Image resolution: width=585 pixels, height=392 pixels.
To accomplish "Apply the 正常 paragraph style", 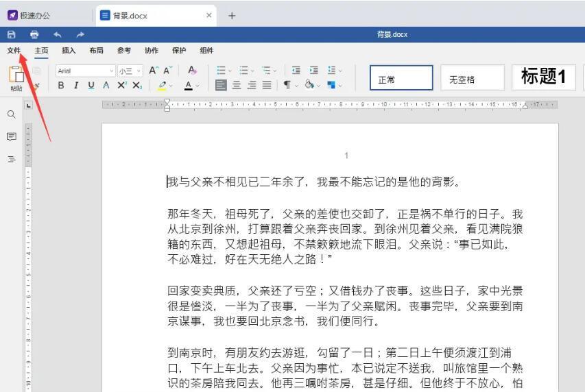I will [x=401, y=78].
